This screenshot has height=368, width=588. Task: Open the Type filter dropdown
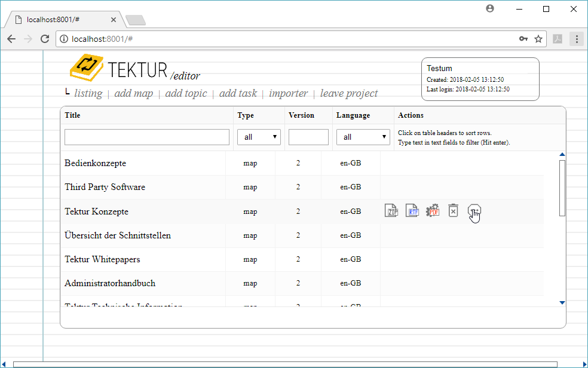click(x=259, y=137)
